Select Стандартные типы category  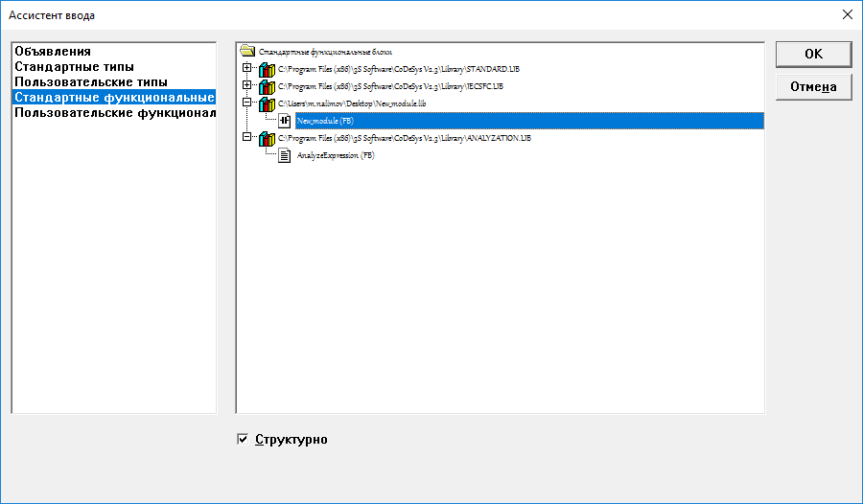point(74,67)
